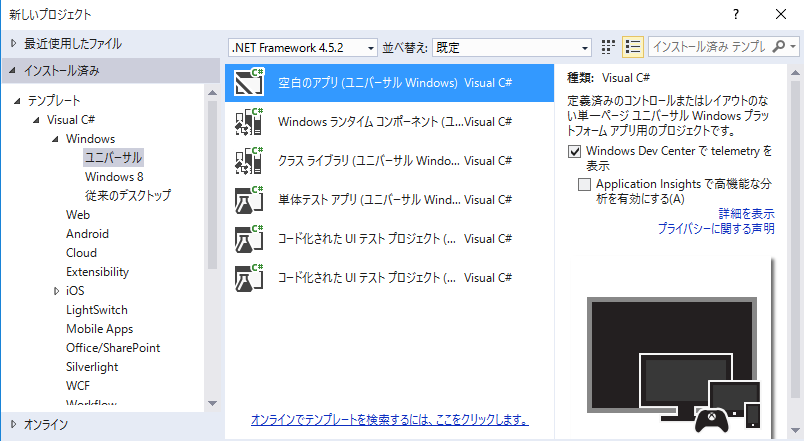This screenshot has width=804, height=441.
Task: Expand the 最近使用したファイル section
Action: pos(12,44)
